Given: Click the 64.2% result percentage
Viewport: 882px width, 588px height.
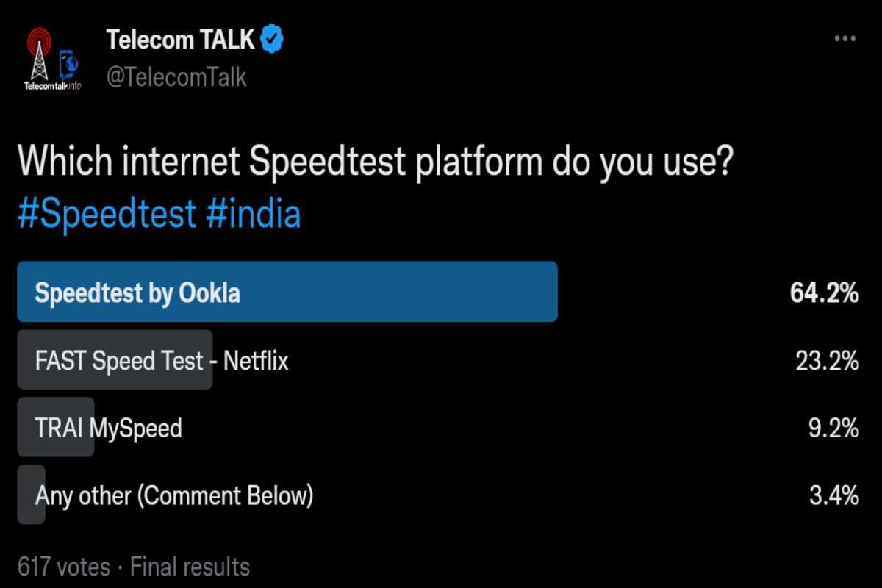Looking at the screenshot, I should pyautogui.click(x=825, y=293).
